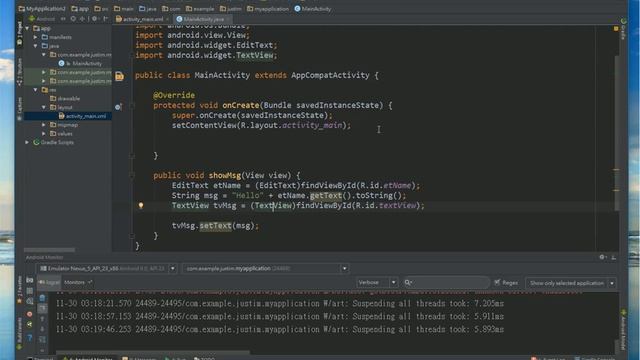This screenshot has height=360, width=640.
Task: Click the MainActivity breadcrumb
Action: point(313,9)
